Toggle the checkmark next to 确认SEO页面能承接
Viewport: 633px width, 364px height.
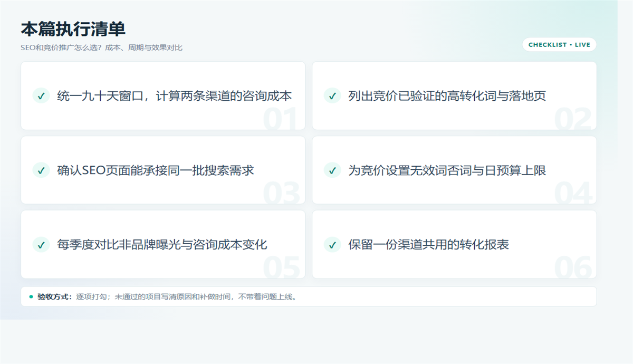tap(41, 170)
